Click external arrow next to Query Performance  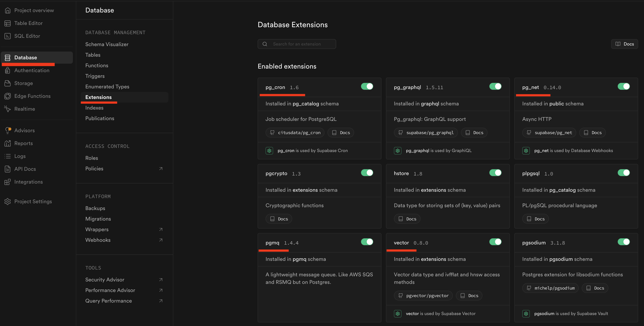click(x=161, y=301)
